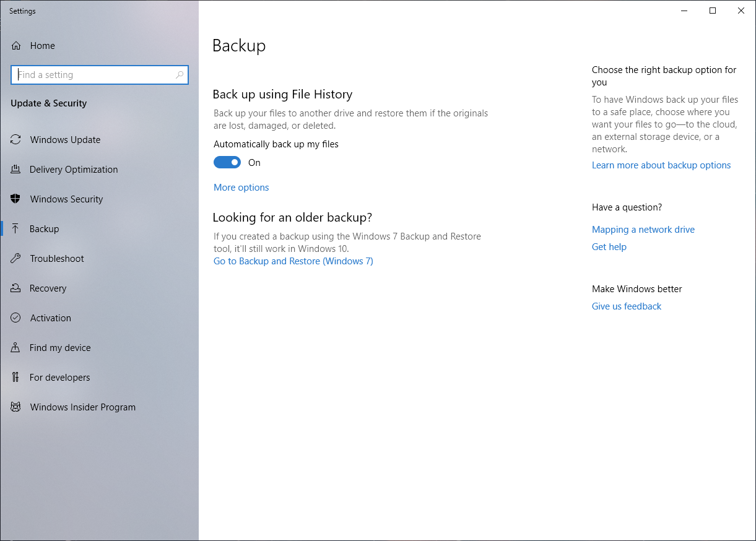
Task: Go to Delivery Optimization section
Action: (x=99, y=170)
